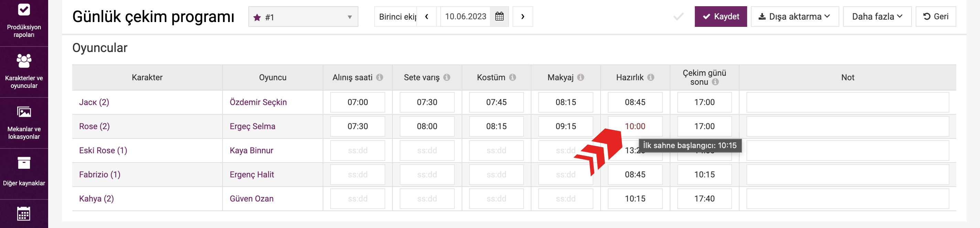Click the Oyuncu column header
This screenshot has height=228, width=980.
coord(272,77)
